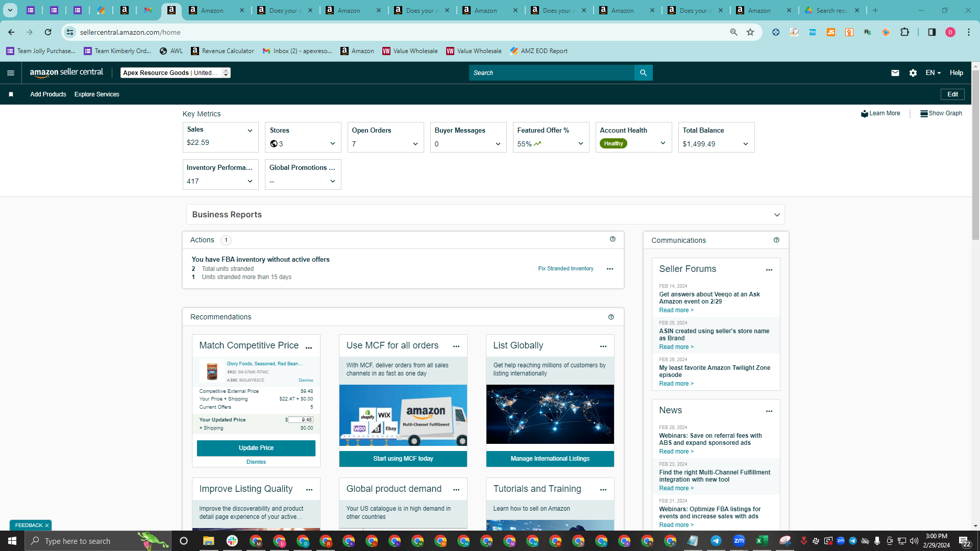
Task: Expand the Inventory Performance dropdown
Action: [x=250, y=181]
